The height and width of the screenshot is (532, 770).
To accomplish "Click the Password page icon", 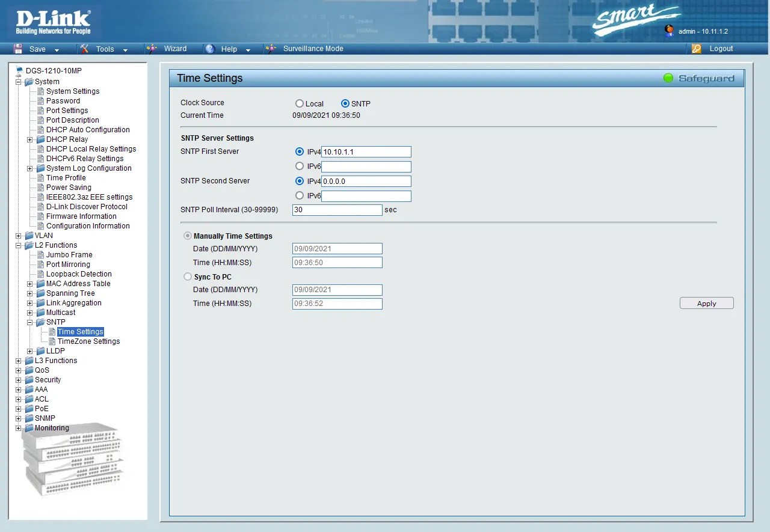I will tap(41, 101).
